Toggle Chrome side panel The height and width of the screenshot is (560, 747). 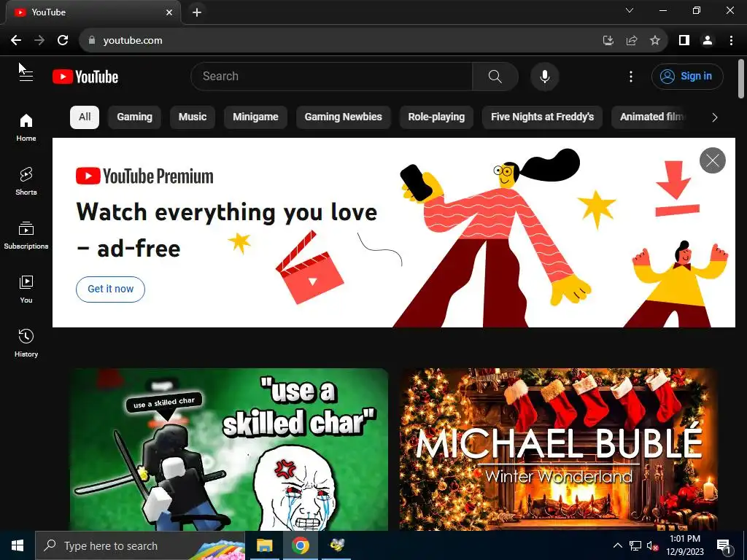(x=684, y=41)
